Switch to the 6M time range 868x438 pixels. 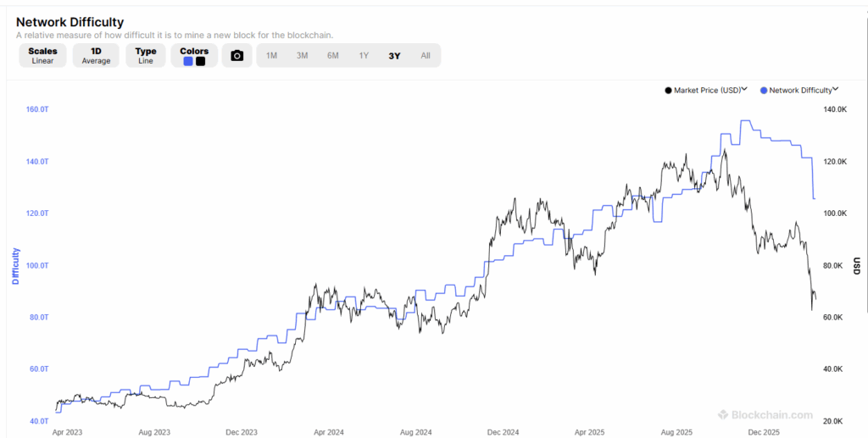(x=333, y=56)
